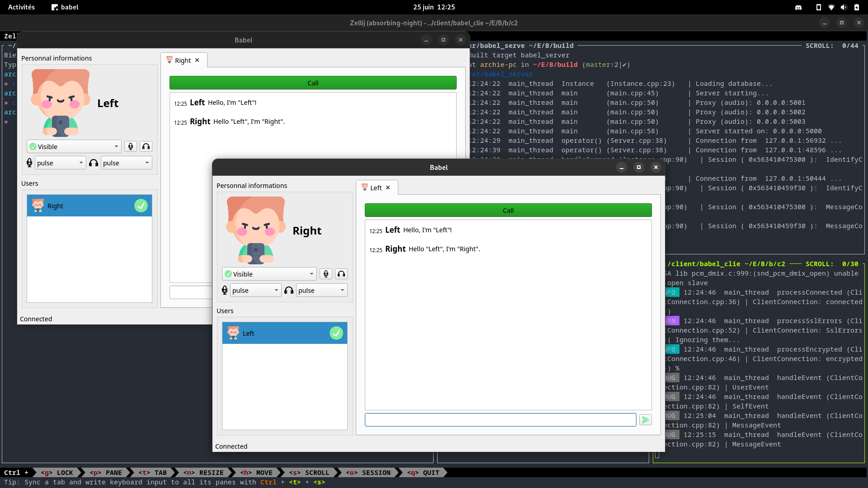Toggle headphones button in back Babel window

(146, 146)
